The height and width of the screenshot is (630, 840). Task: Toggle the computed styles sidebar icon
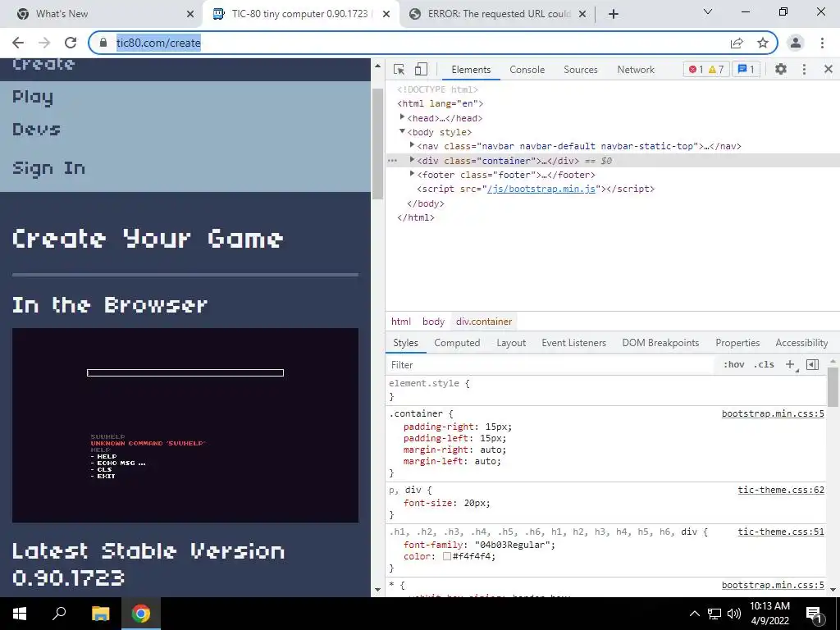(x=813, y=365)
